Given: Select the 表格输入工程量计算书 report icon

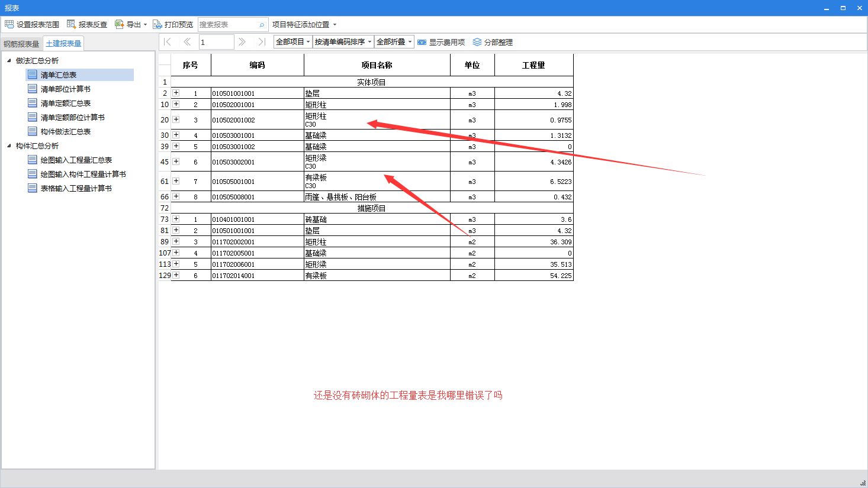Looking at the screenshot, I should point(33,188).
